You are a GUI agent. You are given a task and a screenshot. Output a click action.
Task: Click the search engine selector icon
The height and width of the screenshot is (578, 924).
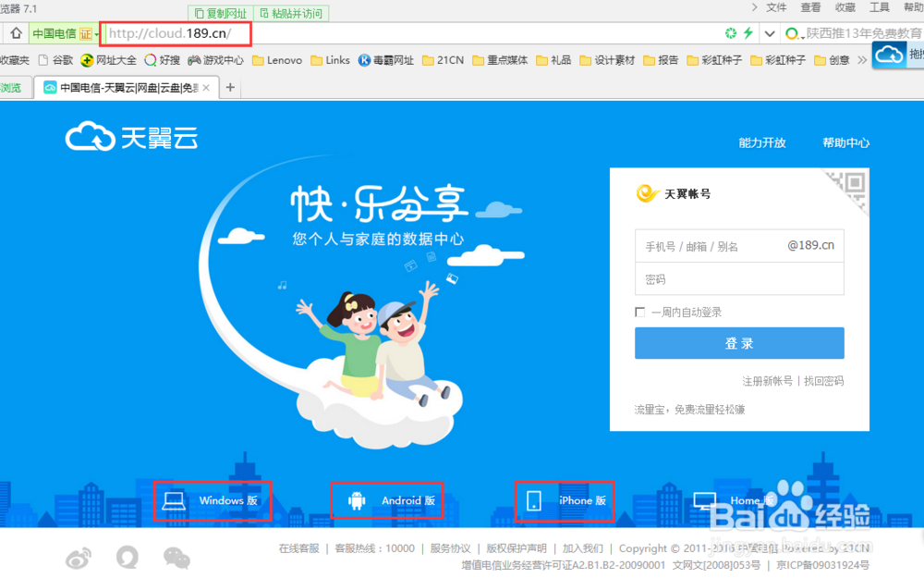pos(793,34)
